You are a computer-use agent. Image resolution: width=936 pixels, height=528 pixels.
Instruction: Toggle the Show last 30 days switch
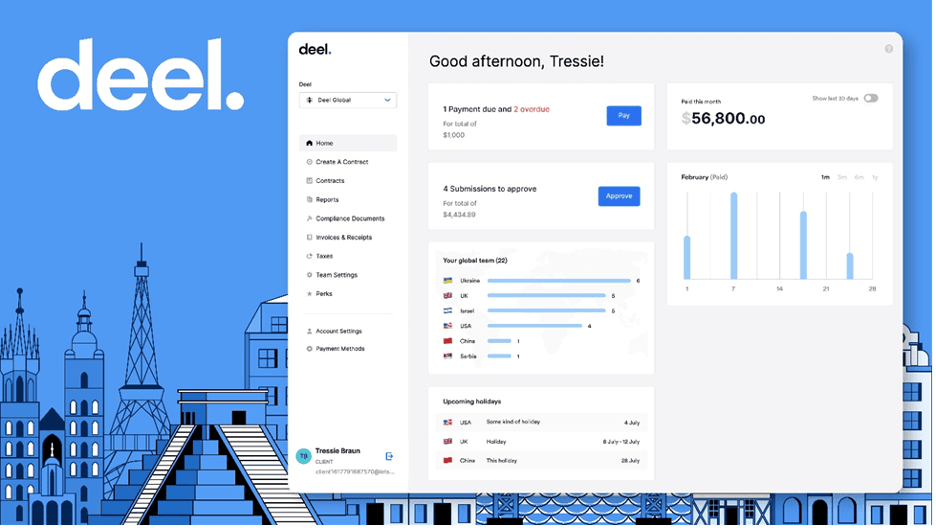click(x=870, y=98)
